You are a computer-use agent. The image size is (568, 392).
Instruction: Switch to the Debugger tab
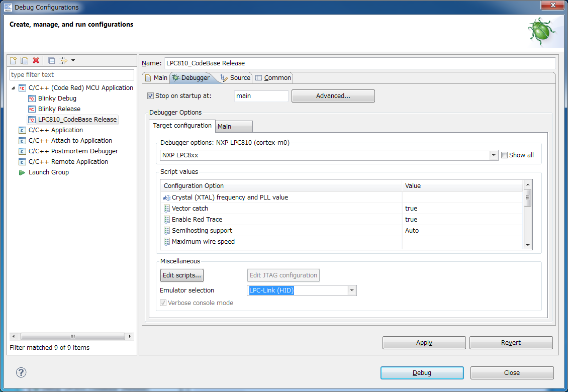tap(192, 78)
